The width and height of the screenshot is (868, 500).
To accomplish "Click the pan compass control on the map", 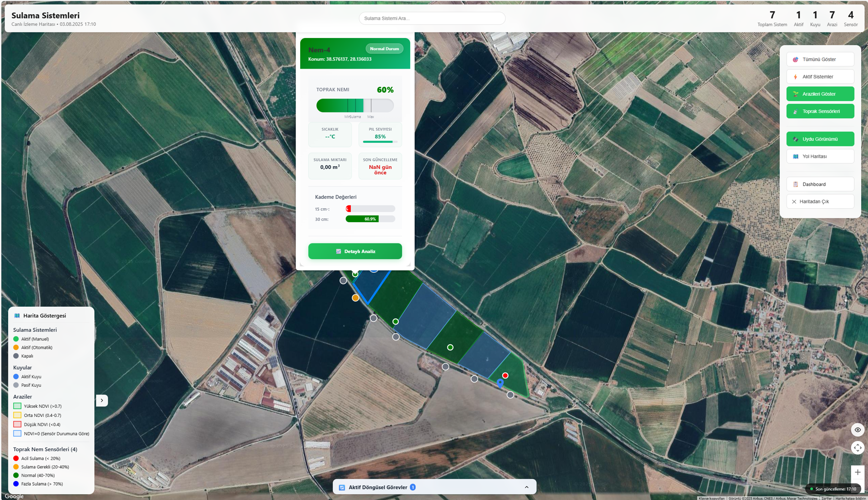I will point(857,448).
